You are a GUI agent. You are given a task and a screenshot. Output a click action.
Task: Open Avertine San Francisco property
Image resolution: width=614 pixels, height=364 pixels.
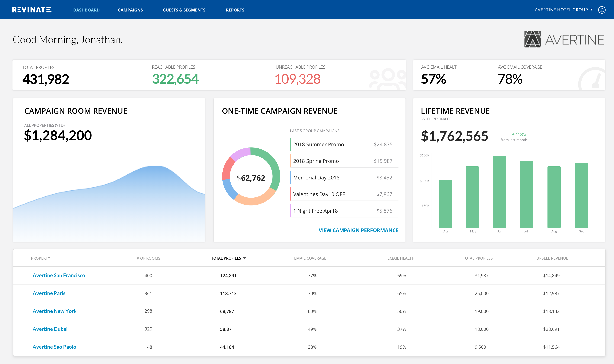pyautogui.click(x=59, y=275)
